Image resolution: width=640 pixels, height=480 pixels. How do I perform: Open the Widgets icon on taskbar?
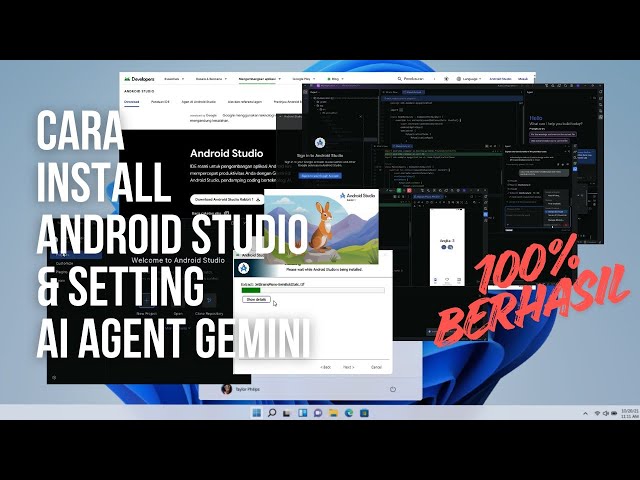[x=302, y=413]
